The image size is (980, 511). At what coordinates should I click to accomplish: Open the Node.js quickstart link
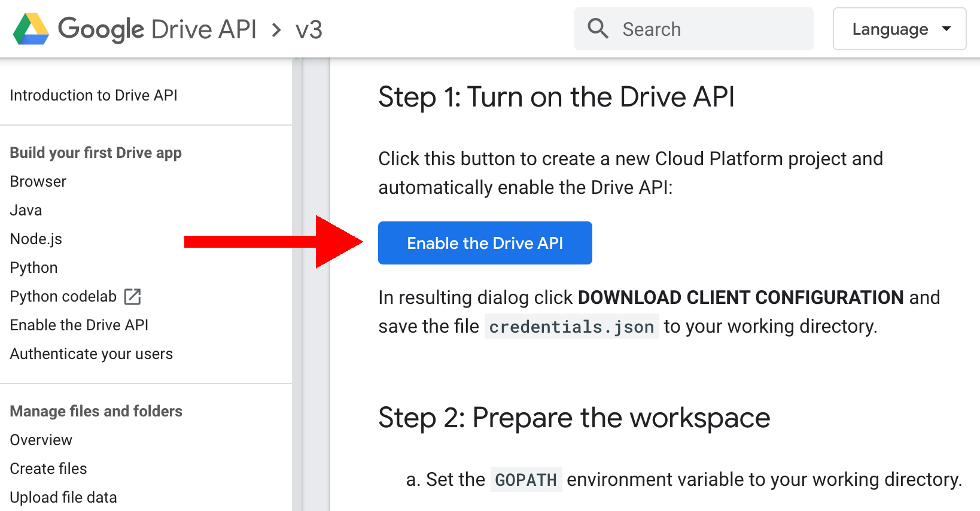[x=36, y=239]
